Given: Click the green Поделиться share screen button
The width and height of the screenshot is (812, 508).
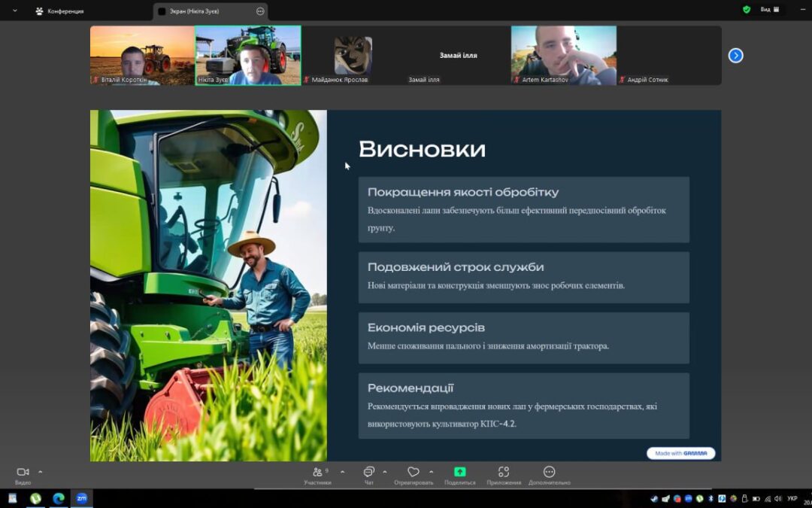Looking at the screenshot, I should tap(459, 473).
